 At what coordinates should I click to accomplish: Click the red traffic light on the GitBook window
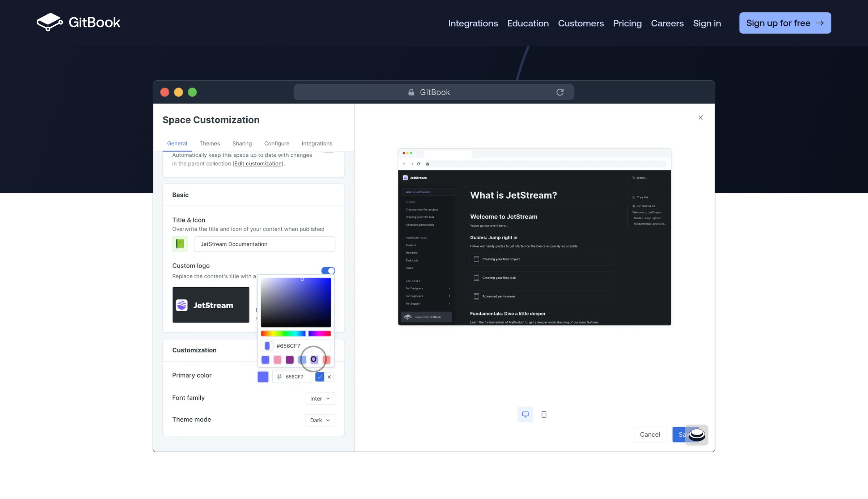[165, 92]
